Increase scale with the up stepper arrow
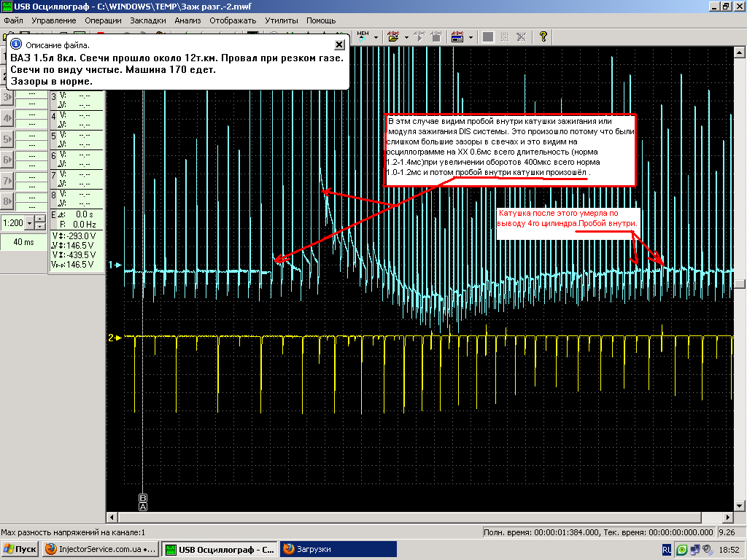Viewport: 747px width, 560px height. tap(41, 219)
